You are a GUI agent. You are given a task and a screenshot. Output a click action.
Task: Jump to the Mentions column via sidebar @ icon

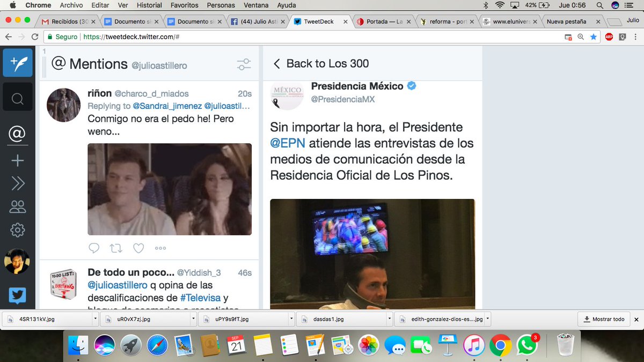pyautogui.click(x=17, y=134)
